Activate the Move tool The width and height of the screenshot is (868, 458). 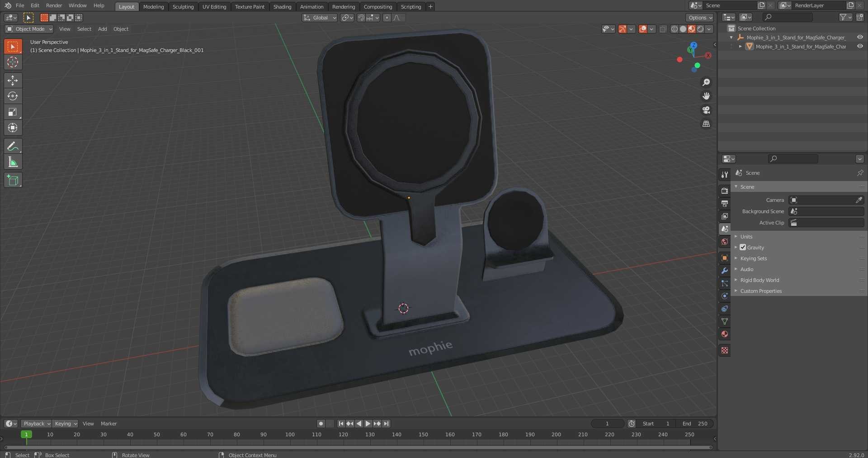click(13, 81)
